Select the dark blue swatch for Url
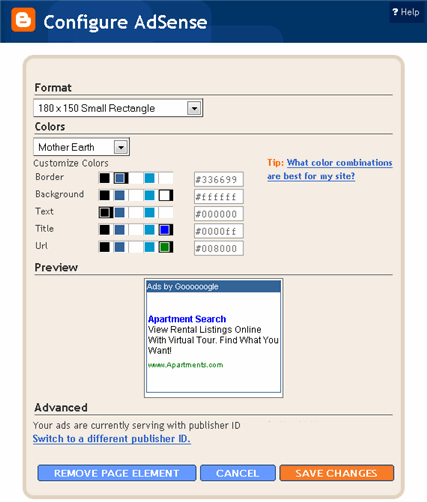 coord(119,247)
